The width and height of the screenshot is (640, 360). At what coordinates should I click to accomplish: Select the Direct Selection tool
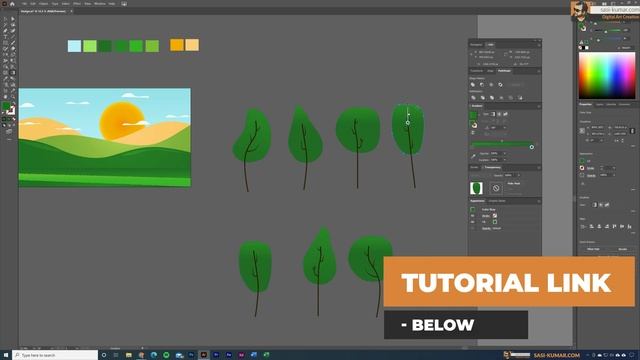(13, 19)
